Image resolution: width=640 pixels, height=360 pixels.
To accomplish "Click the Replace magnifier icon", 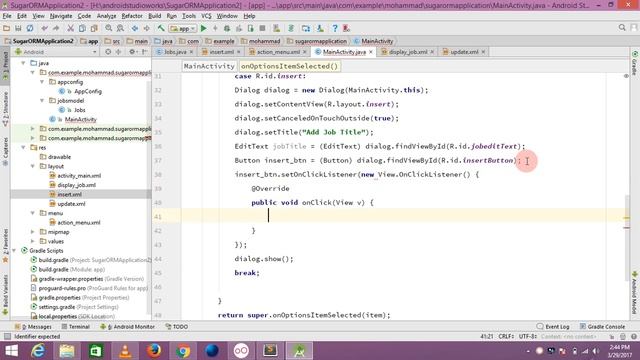I will tap(120, 28).
